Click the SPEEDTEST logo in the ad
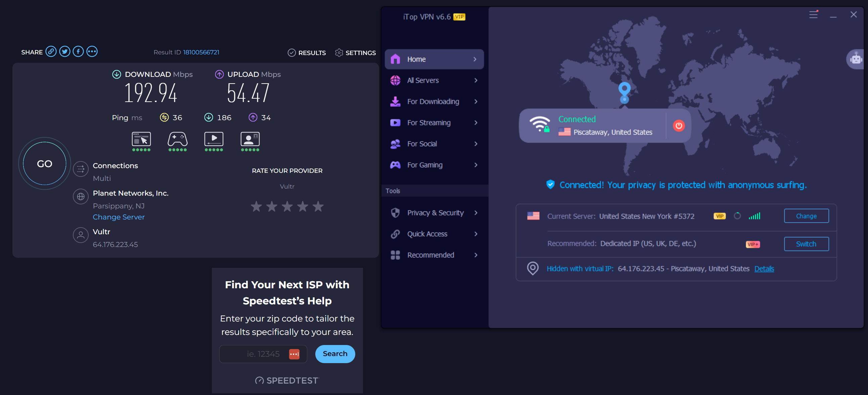The height and width of the screenshot is (395, 868). point(287,381)
